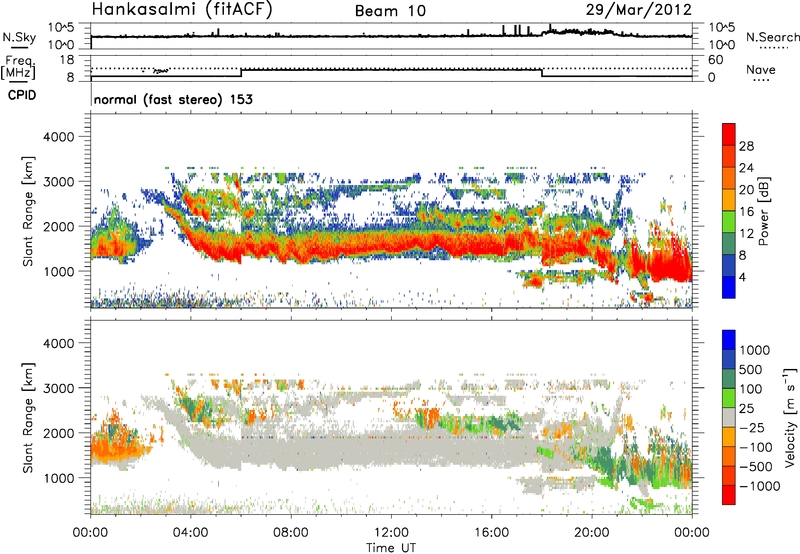Click the 'Velocity [m s-1]' colorbar label

point(791,416)
